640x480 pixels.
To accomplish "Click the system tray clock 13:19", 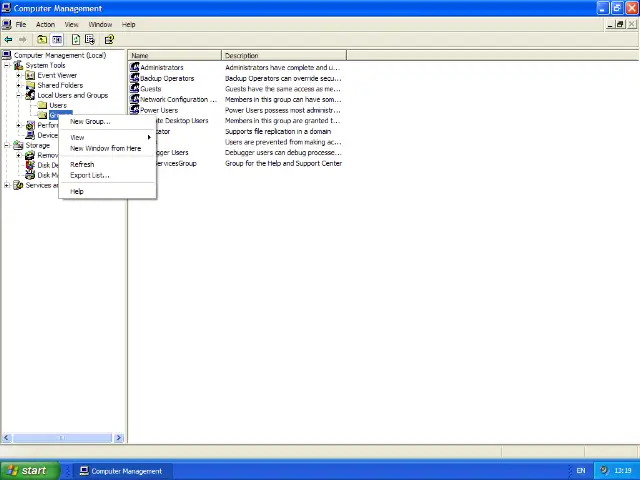I will point(623,471).
